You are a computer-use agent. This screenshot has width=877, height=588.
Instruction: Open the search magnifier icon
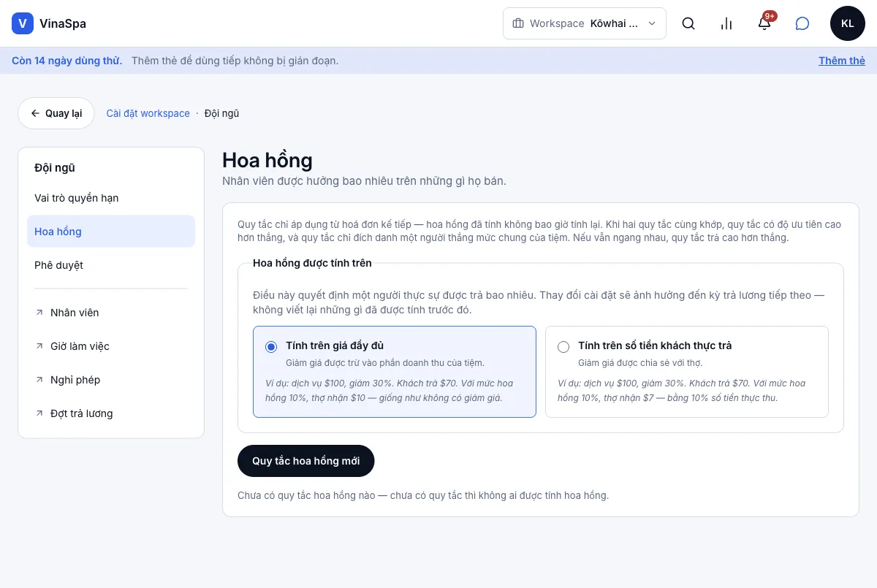[688, 23]
